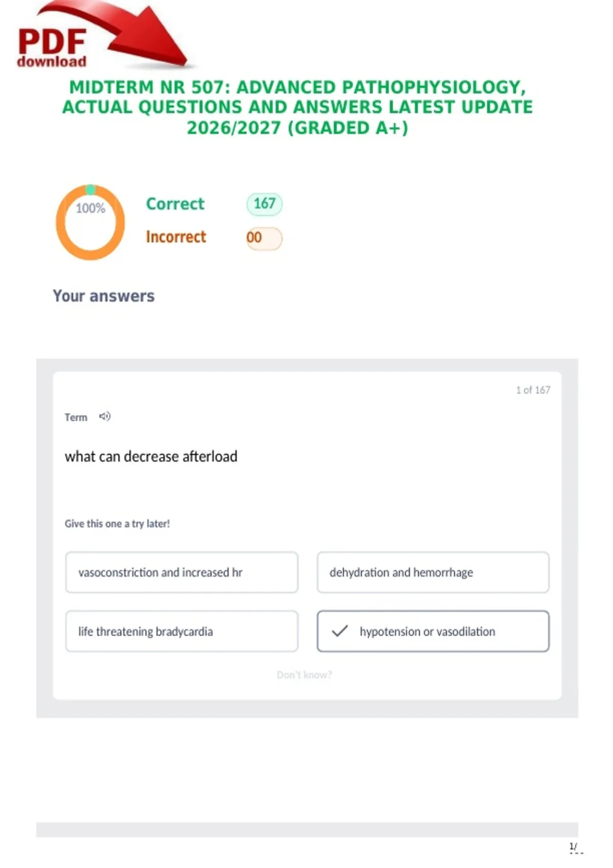Click the 100% score progress ring
Viewport: 613px width, 868px height.
click(90, 223)
